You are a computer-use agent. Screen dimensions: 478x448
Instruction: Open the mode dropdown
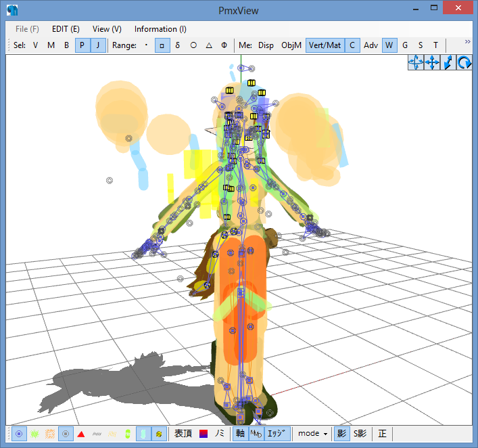tap(312, 434)
